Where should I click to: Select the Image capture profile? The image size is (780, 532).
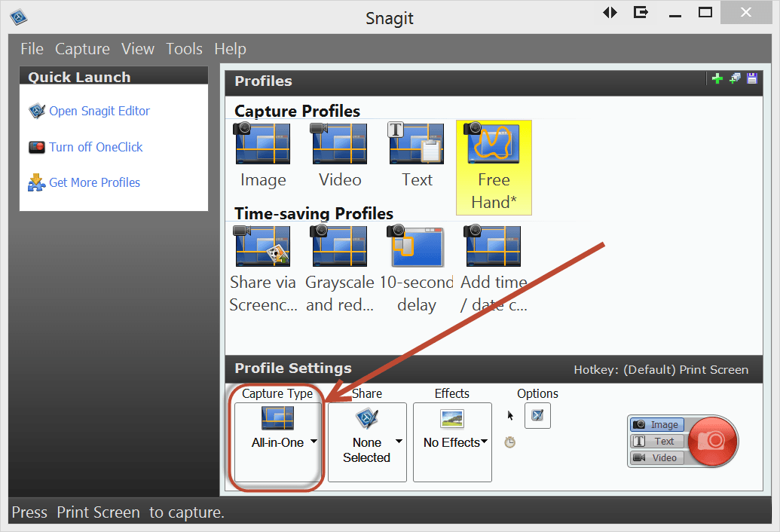point(263,156)
